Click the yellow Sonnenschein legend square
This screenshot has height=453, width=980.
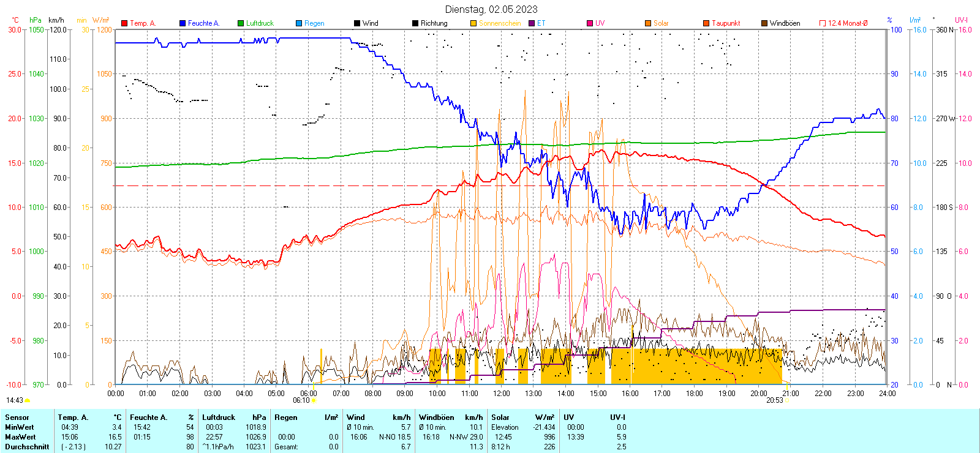pos(473,23)
